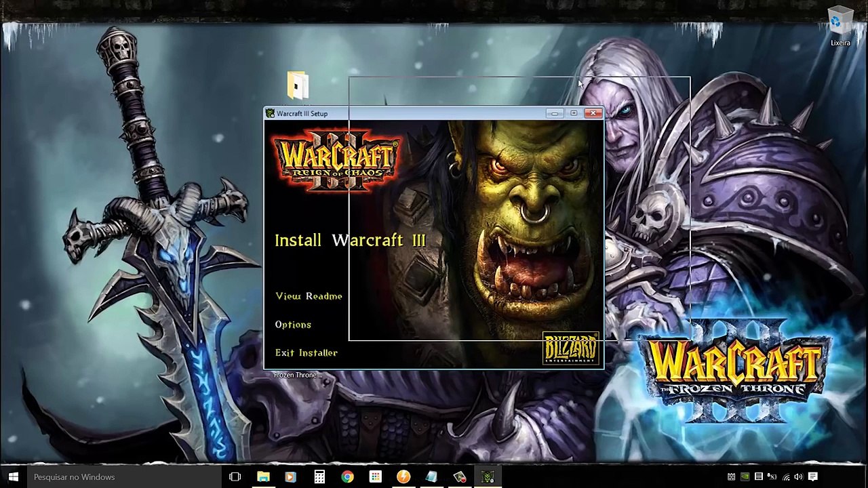Open the installer Options
Viewport: 868px width, 488px height.
point(293,325)
